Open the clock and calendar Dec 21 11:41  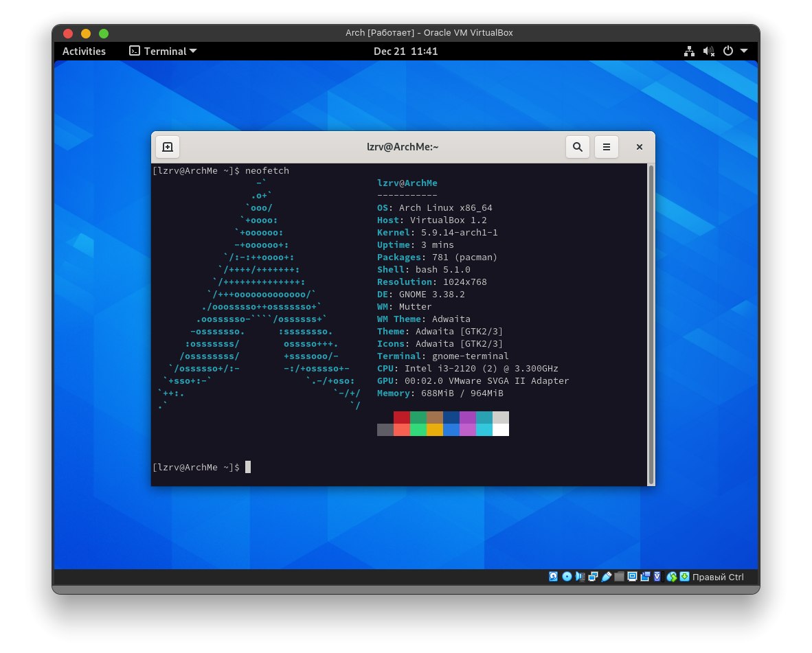pyautogui.click(x=405, y=51)
